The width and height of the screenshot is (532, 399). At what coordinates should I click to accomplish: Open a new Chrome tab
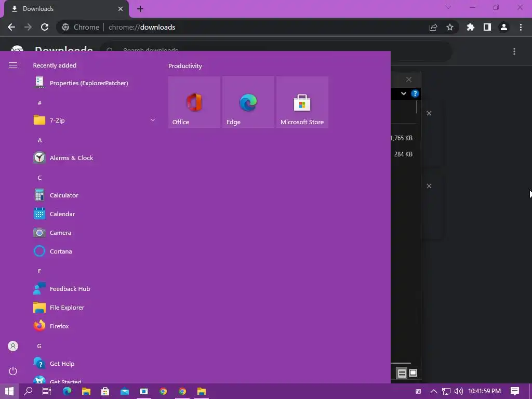[x=140, y=9]
